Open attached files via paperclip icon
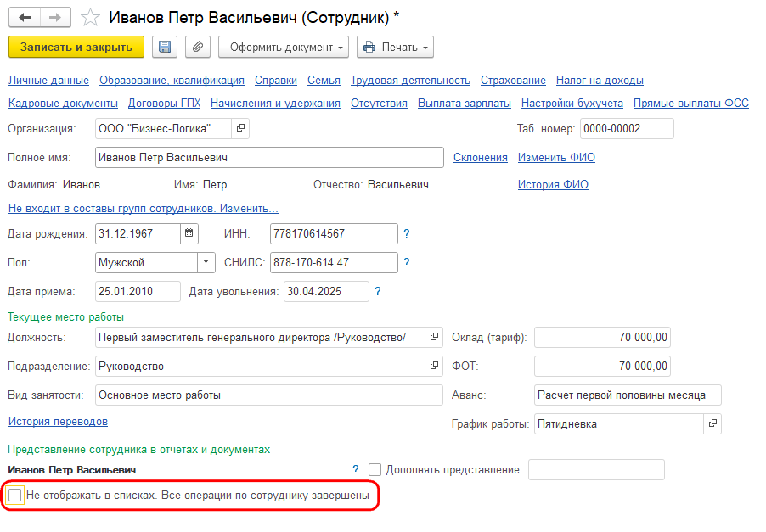This screenshot has height=532, width=766. point(197,48)
